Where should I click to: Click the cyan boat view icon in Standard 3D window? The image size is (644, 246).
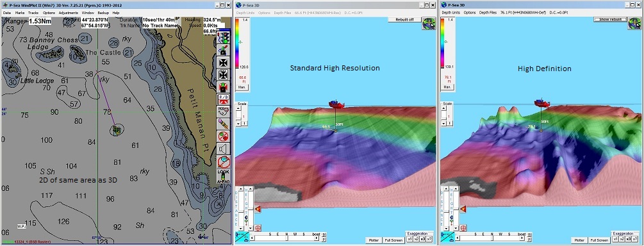pos(242,237)
